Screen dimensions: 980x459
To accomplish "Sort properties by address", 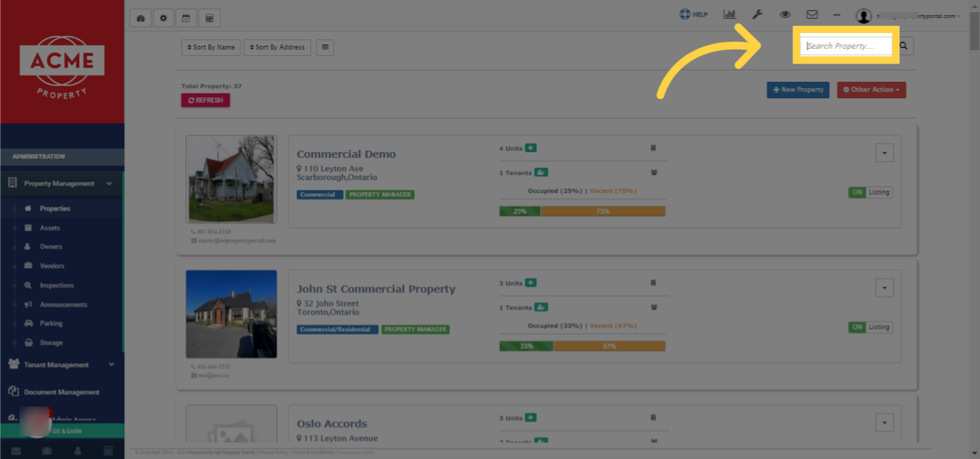I will point(277,47).
